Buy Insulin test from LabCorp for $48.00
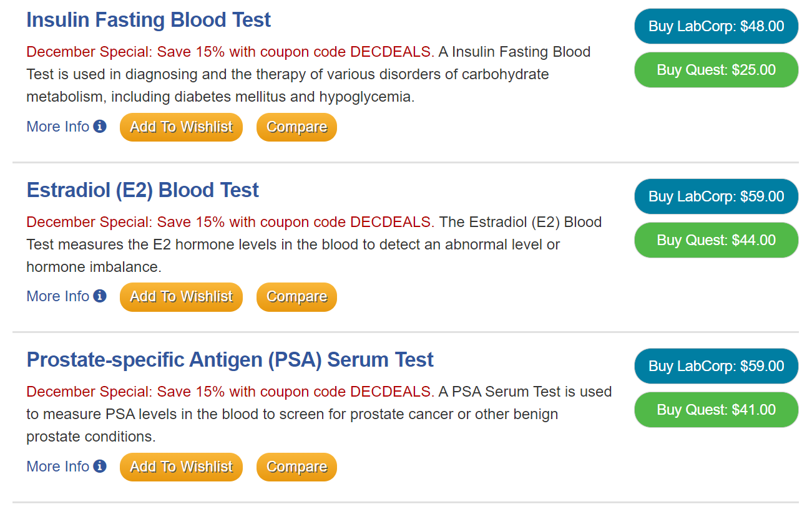The image size is (812, 512). [716, 26]
